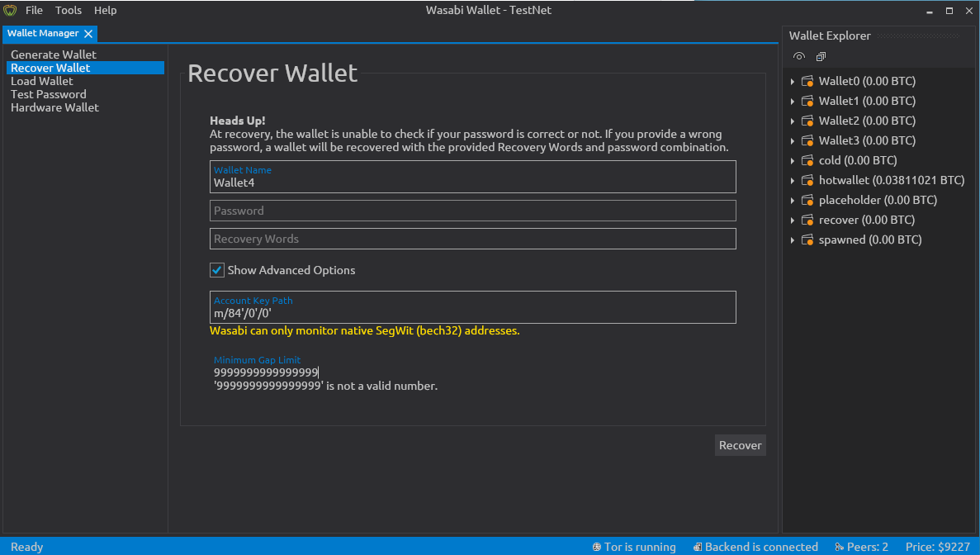Click the 'Ready' status text

(x=27, y=547)
